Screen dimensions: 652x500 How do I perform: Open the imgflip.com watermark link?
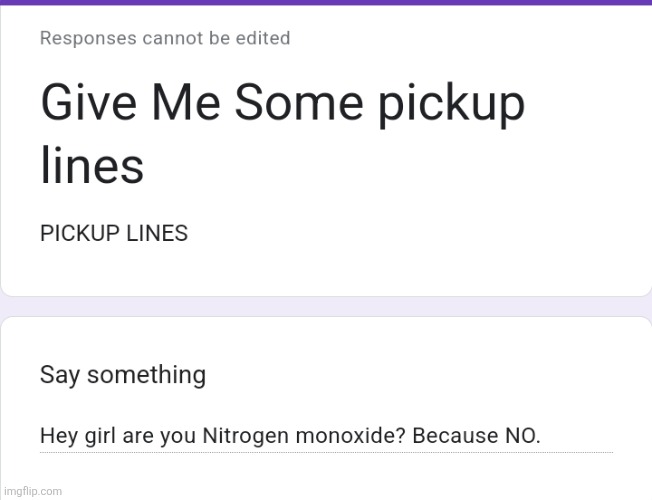pos(32,491)
